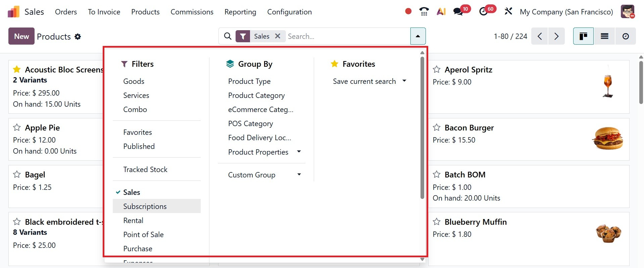Open the AI assistant icon
The image size is (644, 268).
point(441,12)
